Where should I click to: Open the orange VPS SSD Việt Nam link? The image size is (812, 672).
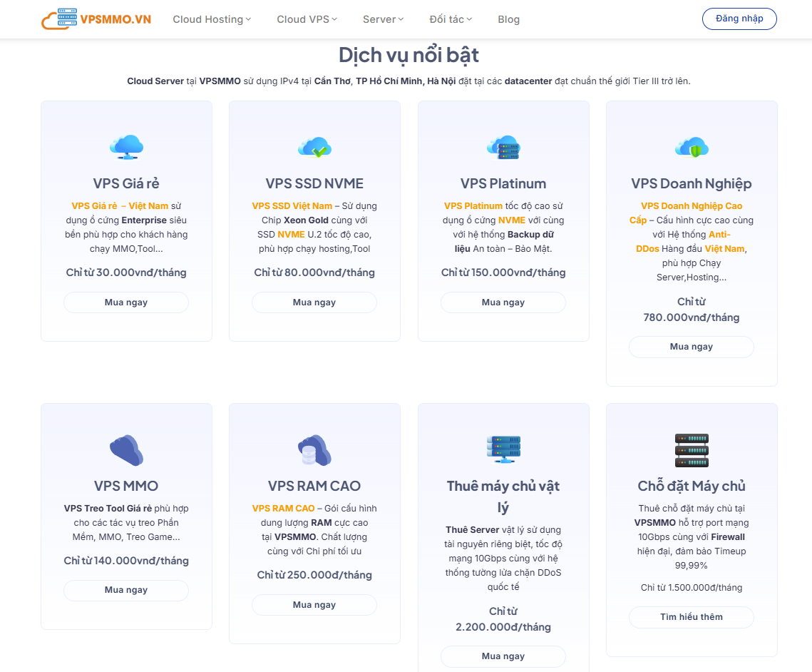click(292, 206)
